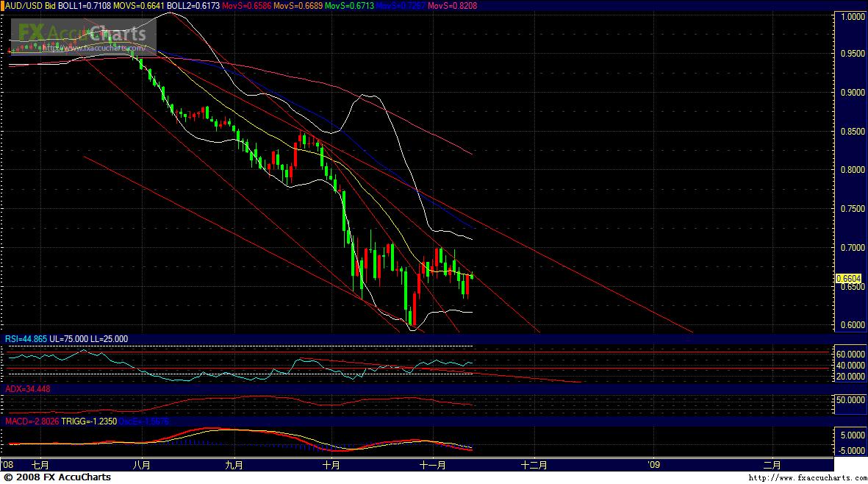Click the 七月 month marker
868x484 pixels.
pos(40,465)
